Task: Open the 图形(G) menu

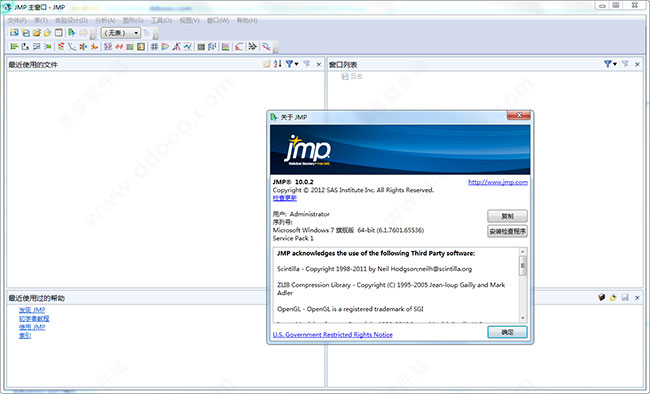Action: [133, 20]
